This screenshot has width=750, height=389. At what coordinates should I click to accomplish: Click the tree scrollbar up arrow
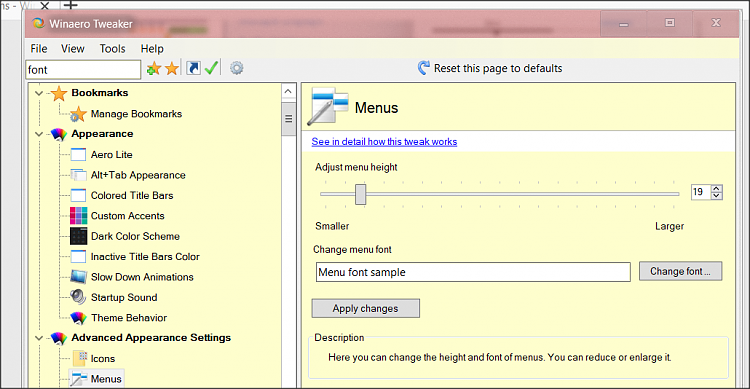(288, 91)
